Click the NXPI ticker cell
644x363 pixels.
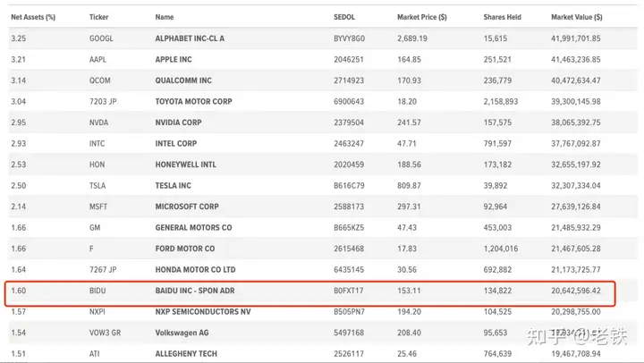(97, 312)
